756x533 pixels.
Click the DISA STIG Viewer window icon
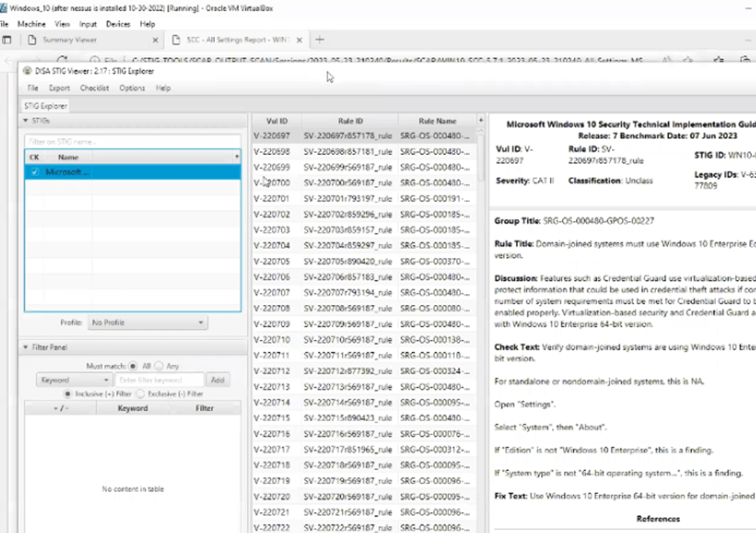(x=28, y=71)
